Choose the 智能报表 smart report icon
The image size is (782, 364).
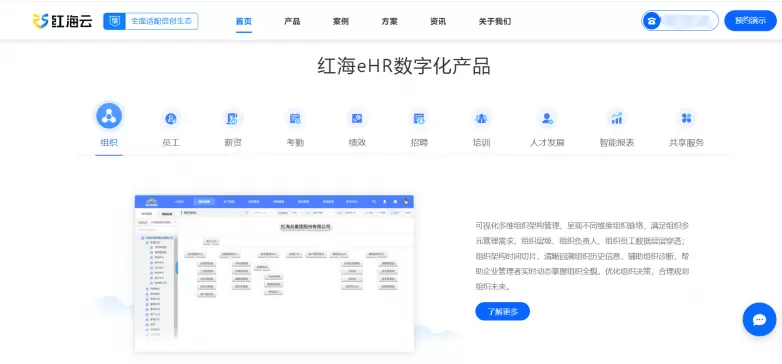point(617,118)
